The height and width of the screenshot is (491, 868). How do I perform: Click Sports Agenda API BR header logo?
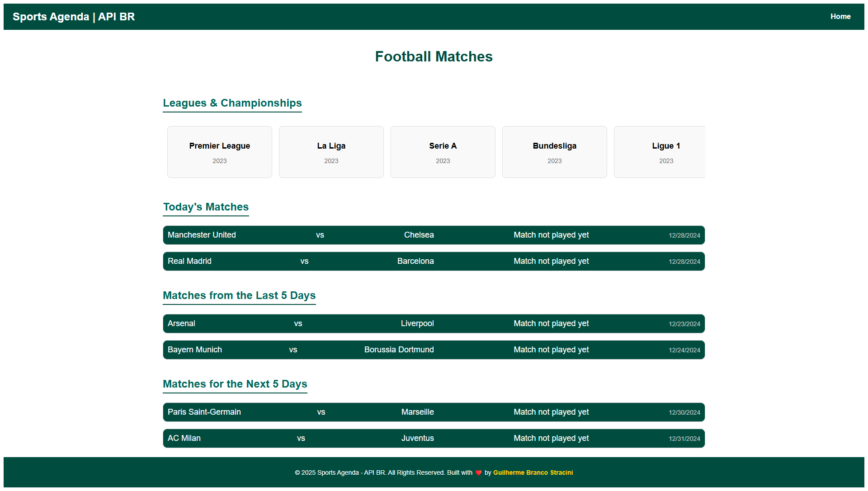[x=74, y=16]
